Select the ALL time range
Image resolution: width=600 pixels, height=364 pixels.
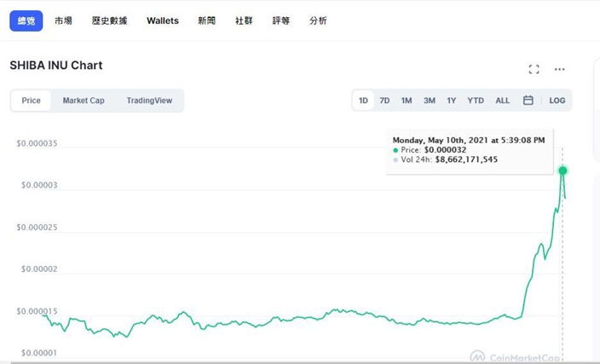[x=503, y=101]
